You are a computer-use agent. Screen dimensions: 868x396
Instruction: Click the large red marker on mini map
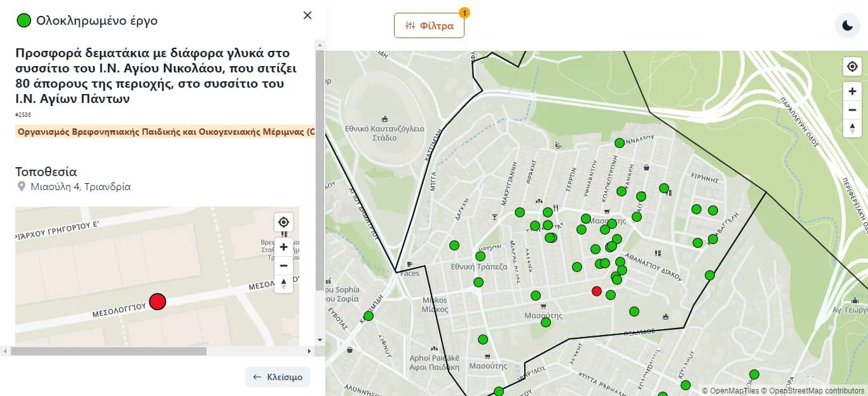coord(157,302)
